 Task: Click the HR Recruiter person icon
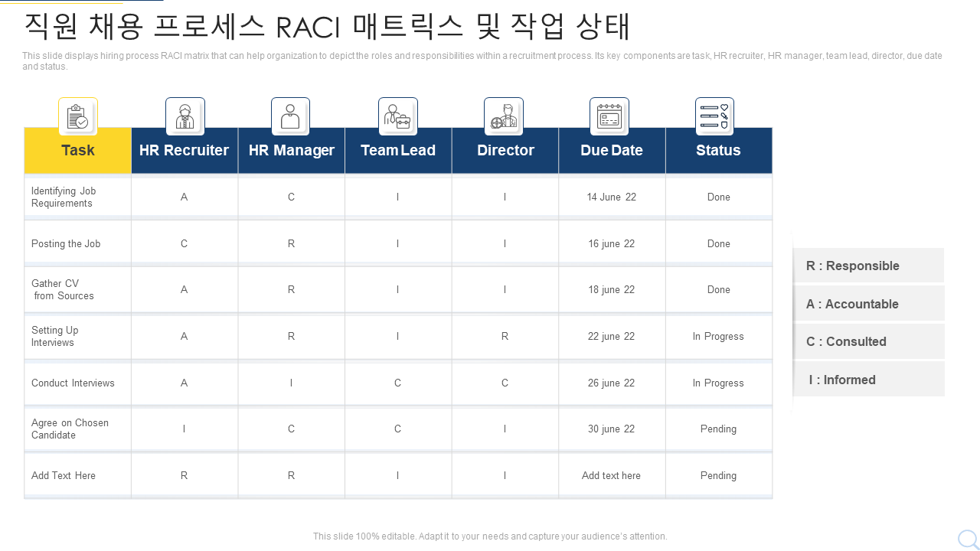(185, 116)
